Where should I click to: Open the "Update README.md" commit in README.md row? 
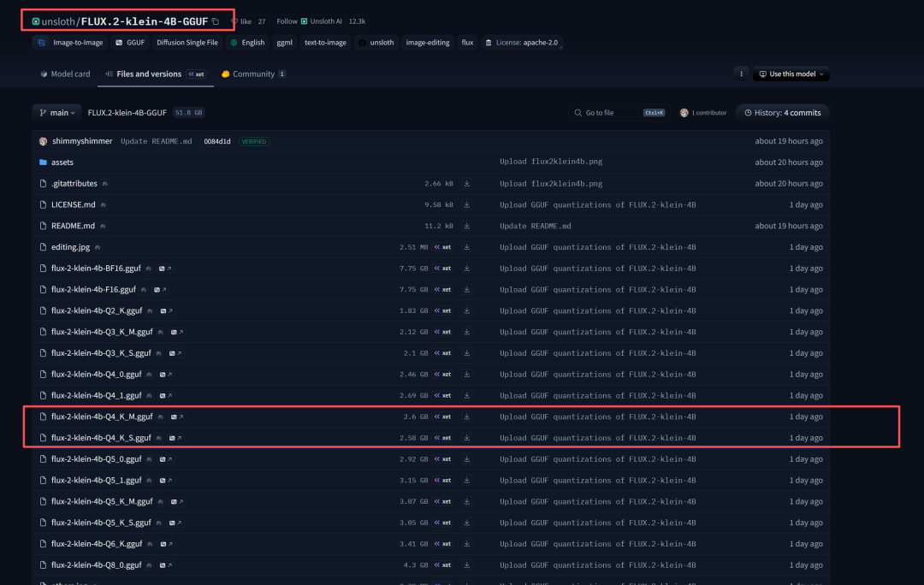[535, 226]
